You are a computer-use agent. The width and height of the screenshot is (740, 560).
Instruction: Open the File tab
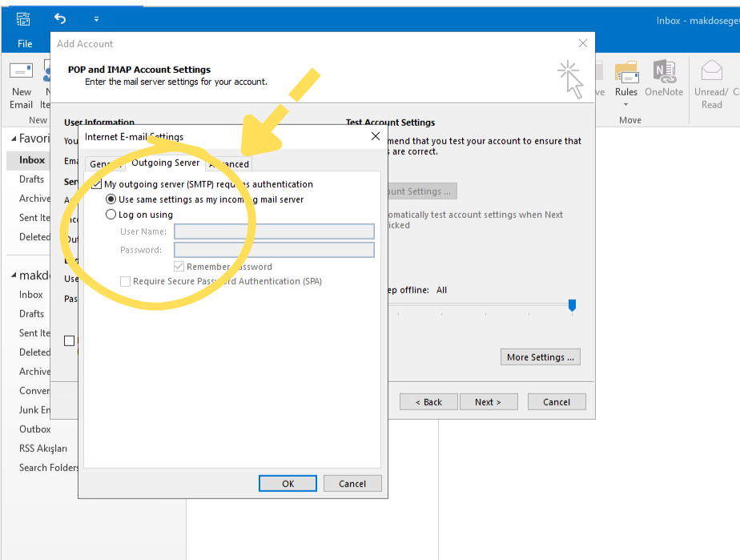coord(25,43)
